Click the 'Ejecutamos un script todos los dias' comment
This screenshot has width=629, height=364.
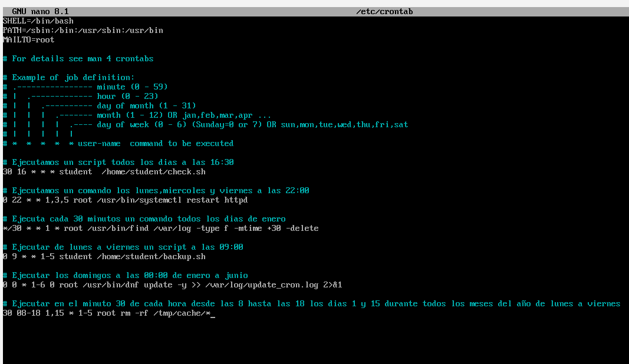118,163
